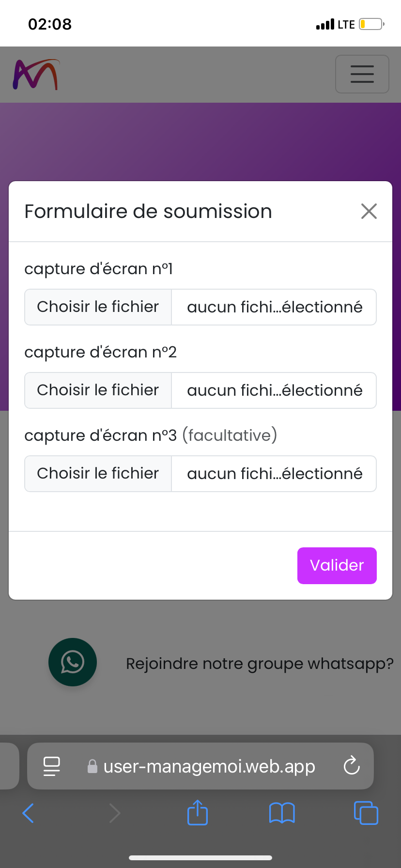
Task: Open Safari bookmarks
Action: click(282, 813)
